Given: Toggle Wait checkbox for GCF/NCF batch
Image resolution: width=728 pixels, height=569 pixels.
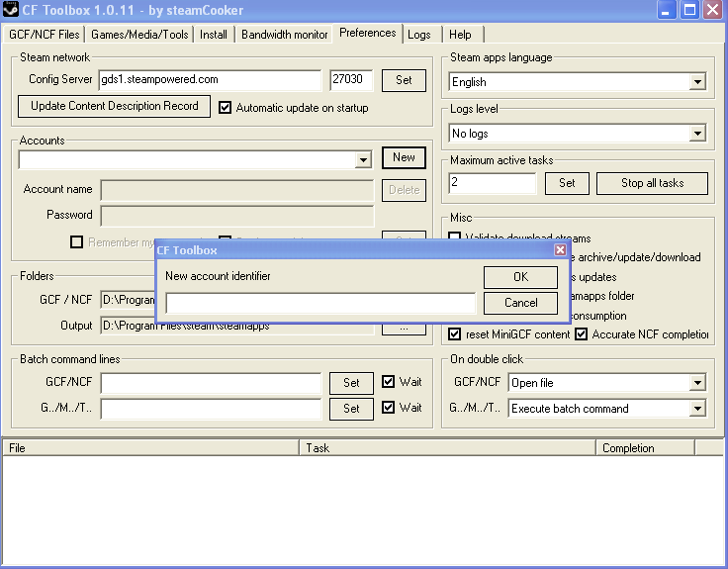Looking at the screenshot, I should click(388, 381).
